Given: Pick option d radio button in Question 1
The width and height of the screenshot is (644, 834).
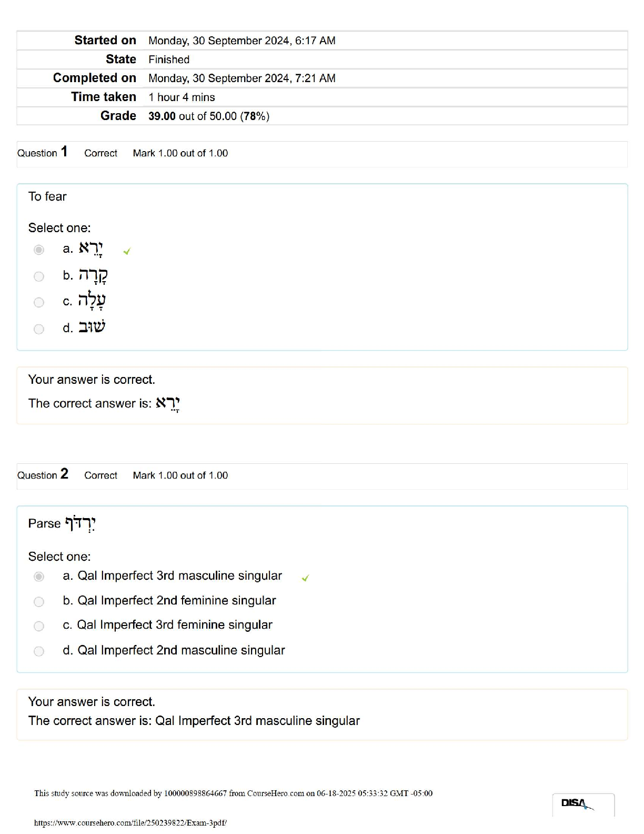Looking at the screenshot, I should [x=39, y=329].
